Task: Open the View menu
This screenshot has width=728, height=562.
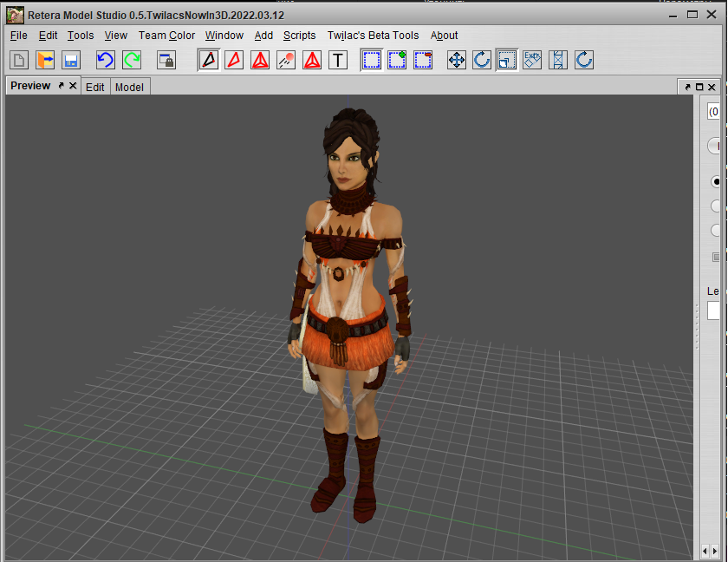Action: [x=115, y=36]
